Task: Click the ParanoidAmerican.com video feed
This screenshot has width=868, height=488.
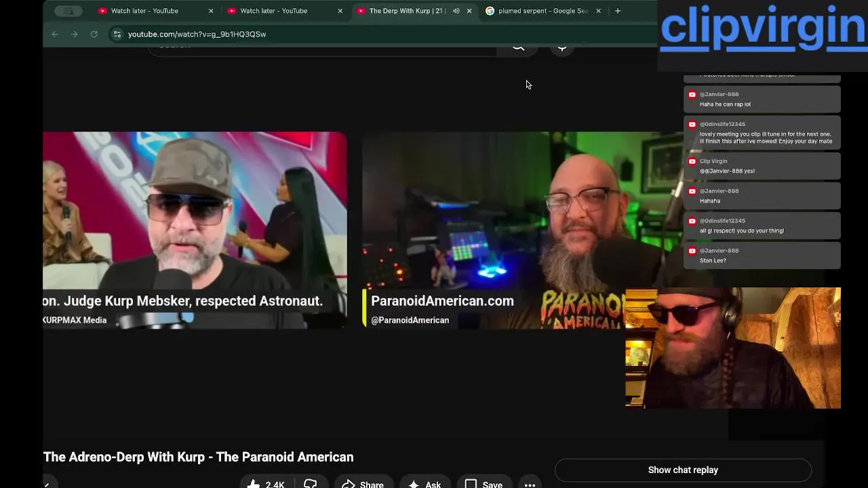Action: tap(494, 230)
